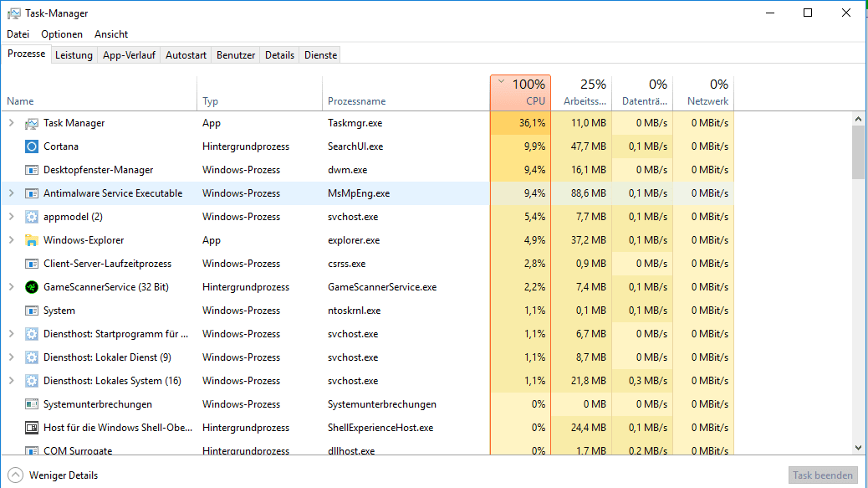Select the explorer.exe process name
The width and height of the screenshot is (868, 488).
pyautogui.click(x=354, y=240)
